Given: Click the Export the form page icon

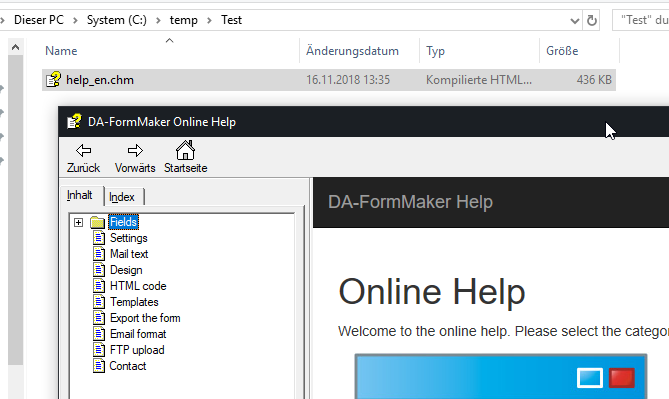Looking at the screenshot, I should [x=99, y=318].
